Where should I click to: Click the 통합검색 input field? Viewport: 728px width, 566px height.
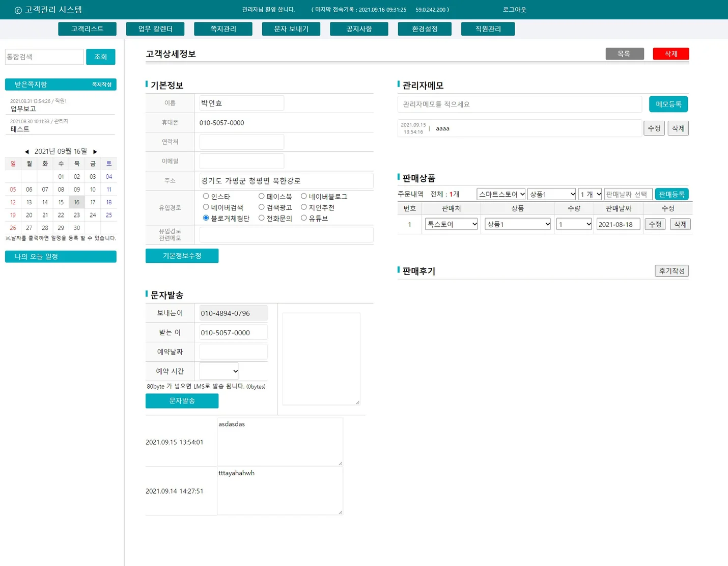pos(44,57)
